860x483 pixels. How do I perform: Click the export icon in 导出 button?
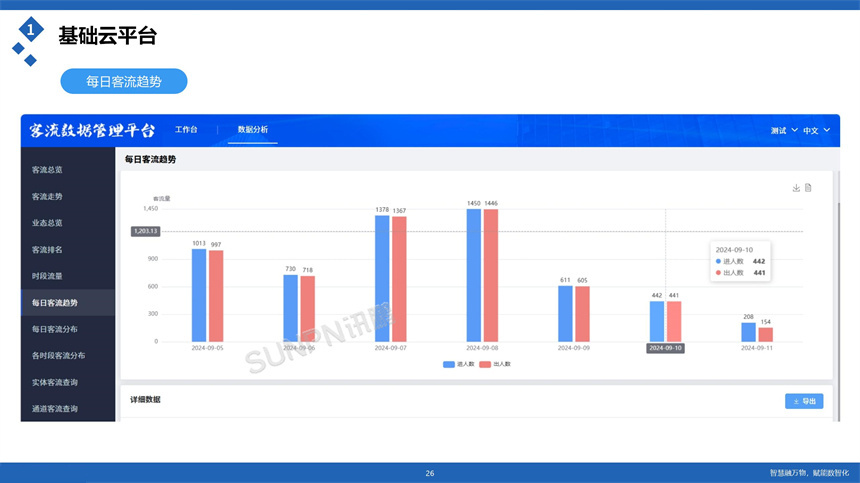796,401
